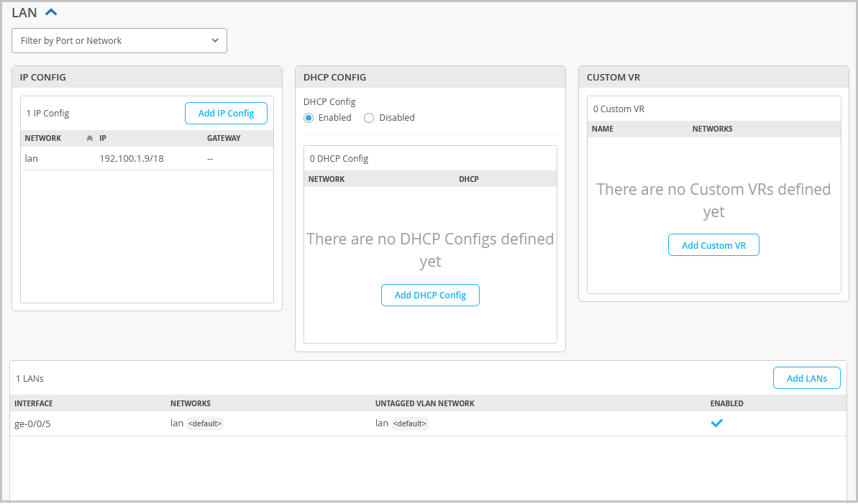Click Add LANs in the bottom panel

[806, 377]
